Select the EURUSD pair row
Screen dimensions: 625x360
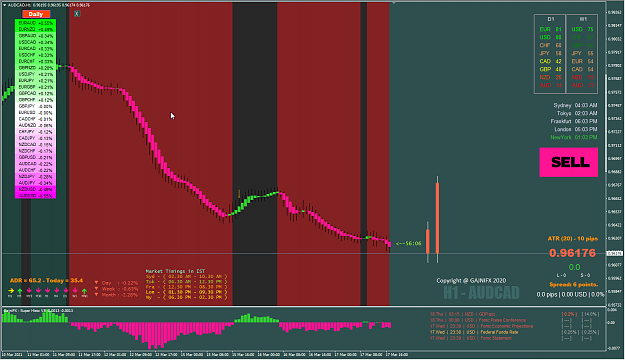point(35,113)
